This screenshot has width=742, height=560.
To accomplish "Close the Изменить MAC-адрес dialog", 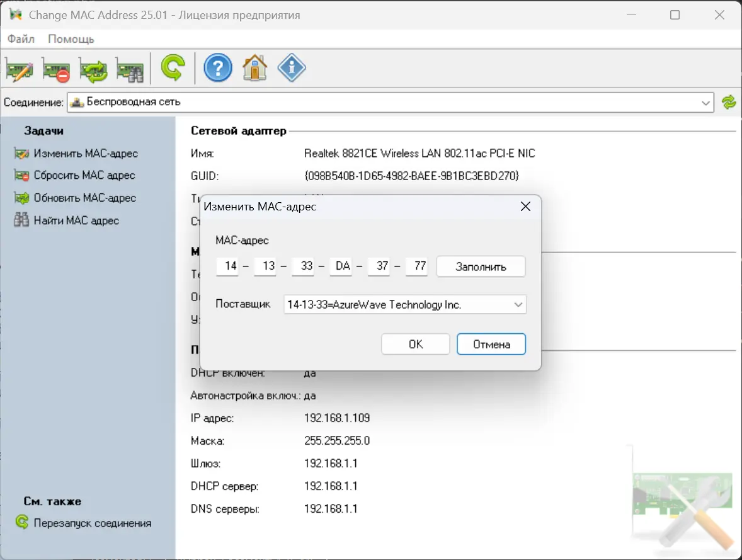I will 525,207.
